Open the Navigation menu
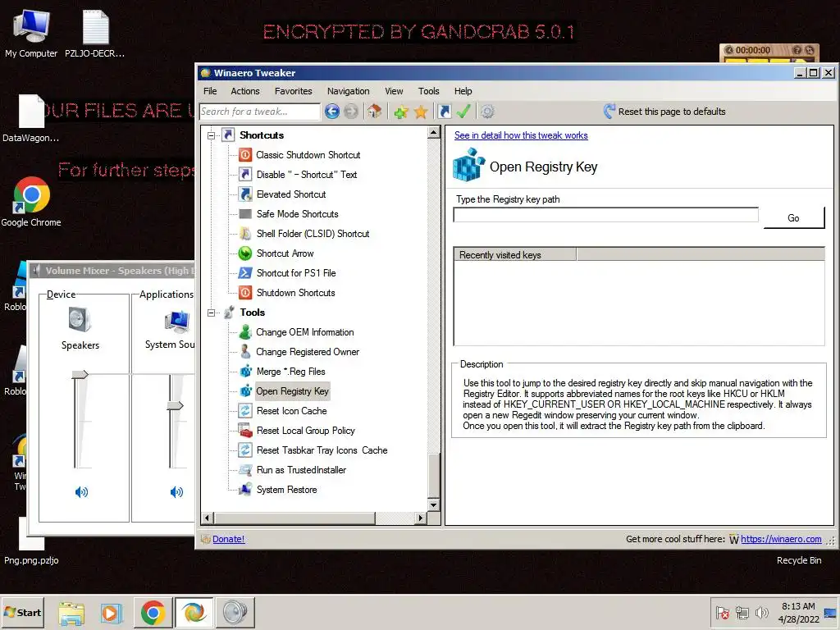This screenshot has width=840, height=630. pyautogui.click(x=348, y=91)
